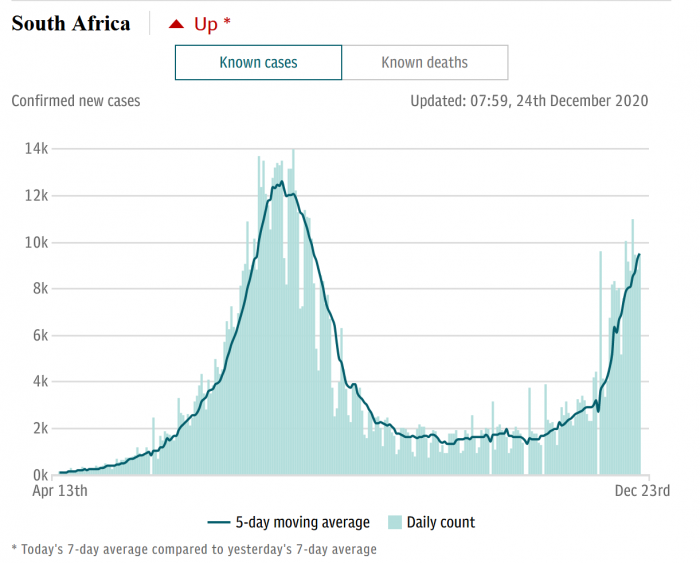Screen dimensions: 700x563
Task: Click the Daily count legend swatch
Action: tap(394, 522)
